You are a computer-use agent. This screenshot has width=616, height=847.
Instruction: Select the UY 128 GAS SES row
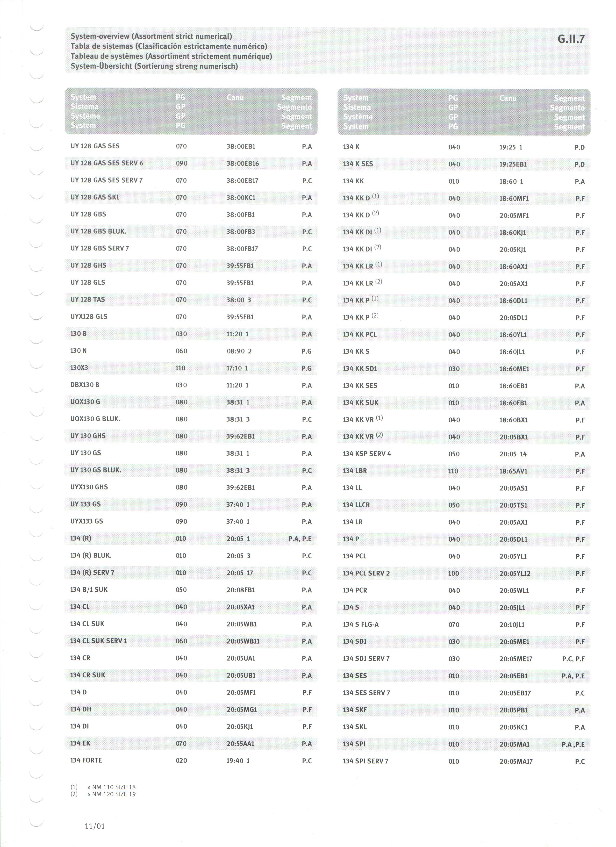point(191,146)
